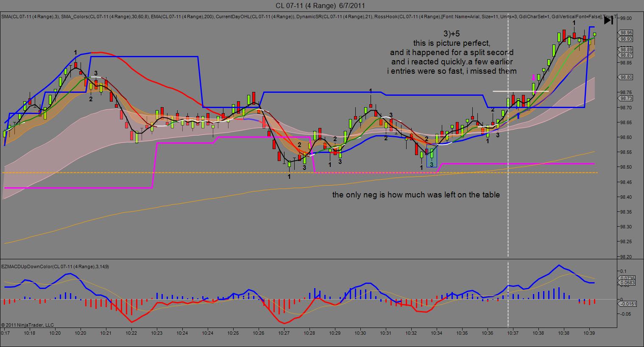This screenshot has width=644, height=347.
Task: Click the 98.35 price axis label
Action: coord(626,212)
